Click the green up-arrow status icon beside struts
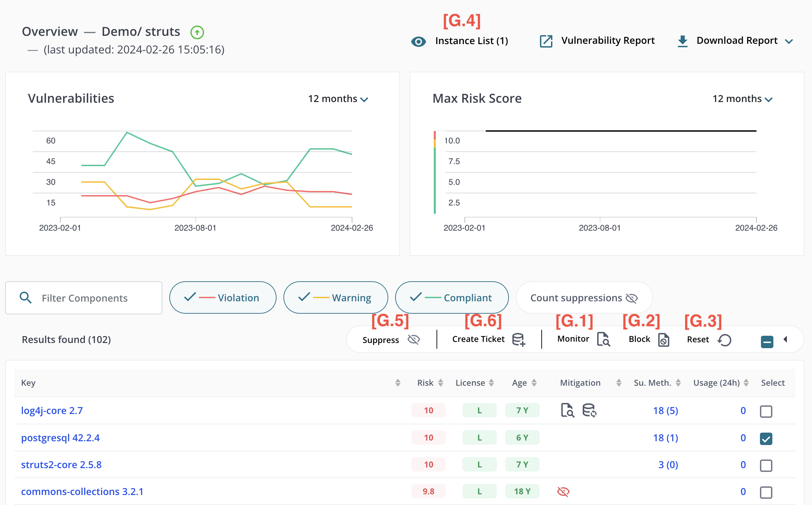The width and height of the screenshot is (812, 505). [x=197, y=32]
